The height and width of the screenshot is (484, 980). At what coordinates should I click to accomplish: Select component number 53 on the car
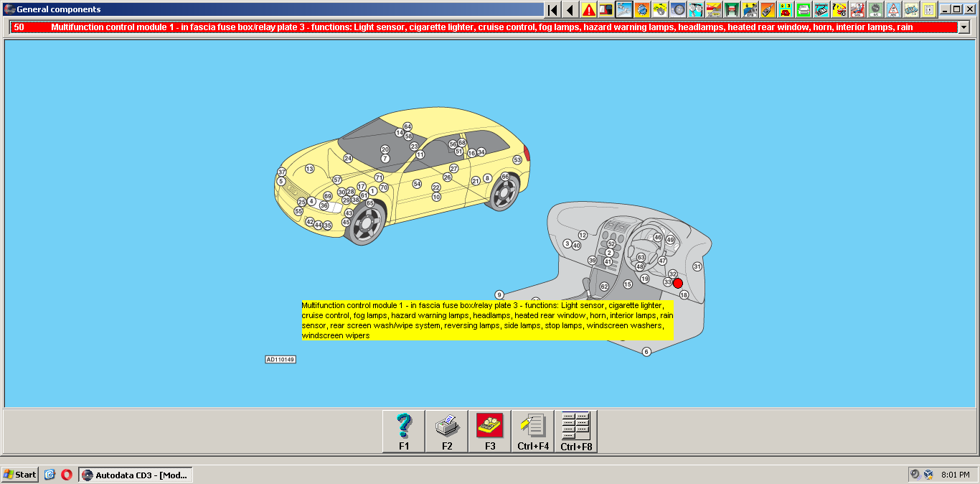(x=517, y=159)
